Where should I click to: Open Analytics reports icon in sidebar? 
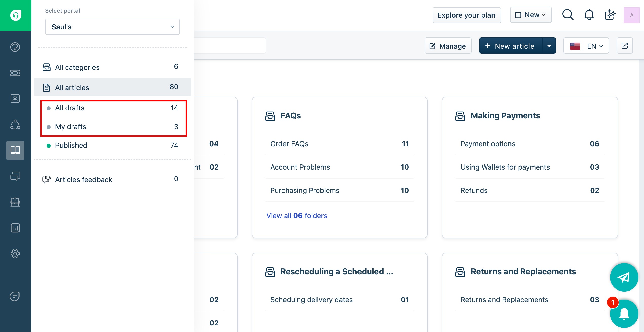(15, 228)
